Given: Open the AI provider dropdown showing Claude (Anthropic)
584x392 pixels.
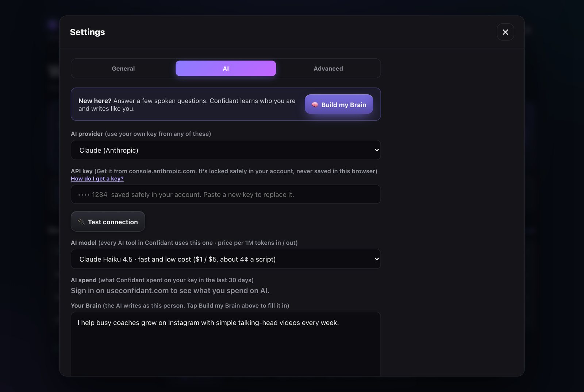Looking at the screenshot, I should coord(226,150).
